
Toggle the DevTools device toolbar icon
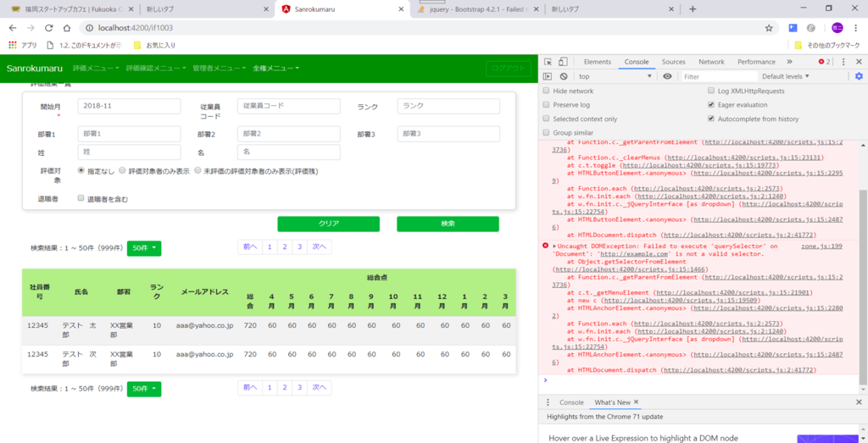coord(563,62)
